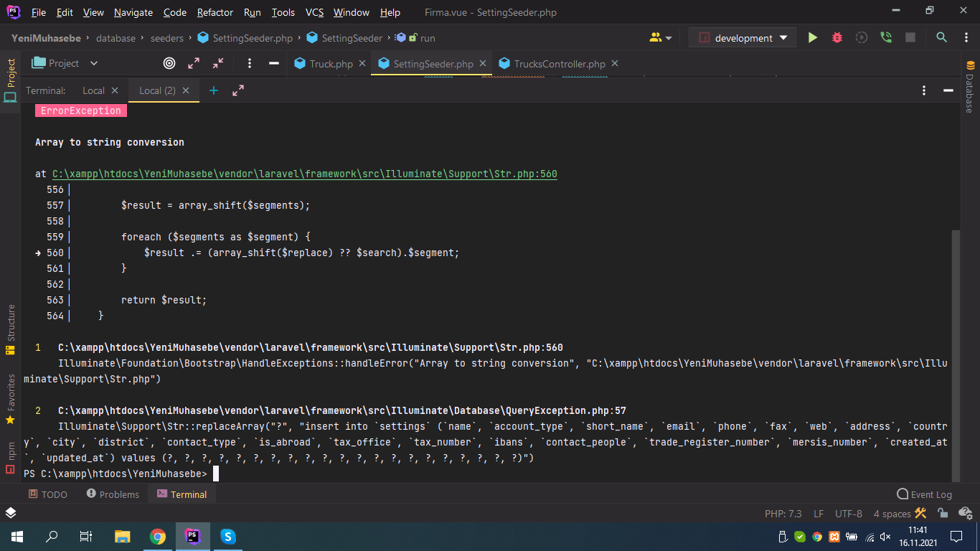Screen dimensions: 980x551
Task: Open Skype from the Windows taskbar
Action: click(x=228, y=536)
